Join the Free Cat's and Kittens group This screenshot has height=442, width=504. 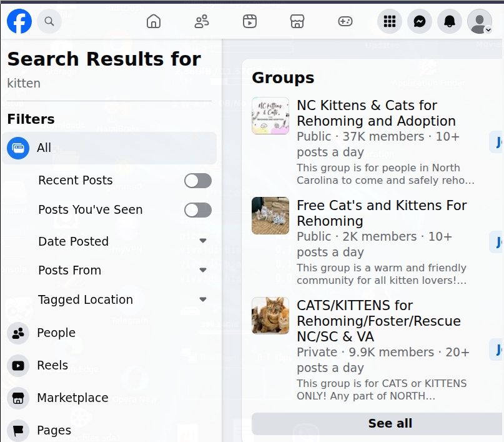tap(497, 242)
